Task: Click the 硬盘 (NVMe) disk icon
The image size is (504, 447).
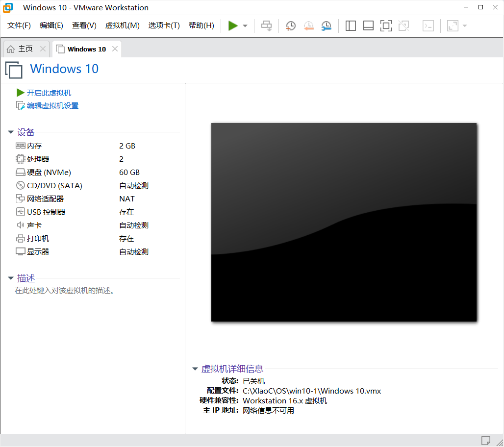Action: click(x=20, y=172)
